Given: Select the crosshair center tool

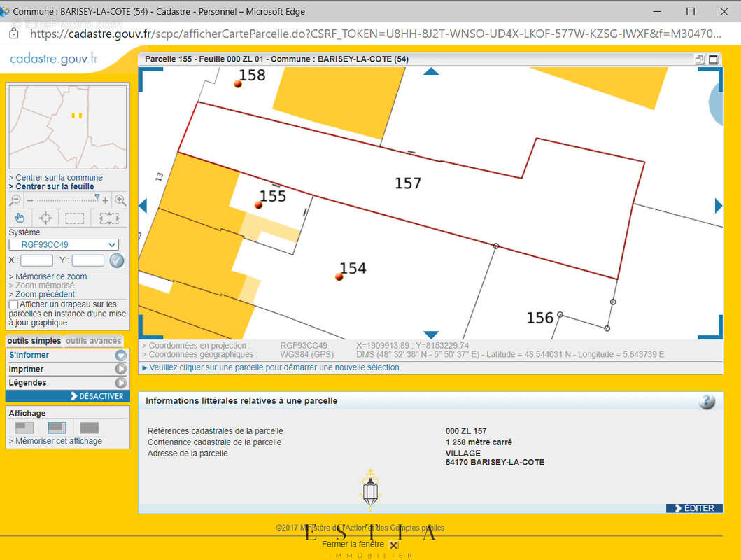Looking at the screenshot, I should [x=45, y=218].
